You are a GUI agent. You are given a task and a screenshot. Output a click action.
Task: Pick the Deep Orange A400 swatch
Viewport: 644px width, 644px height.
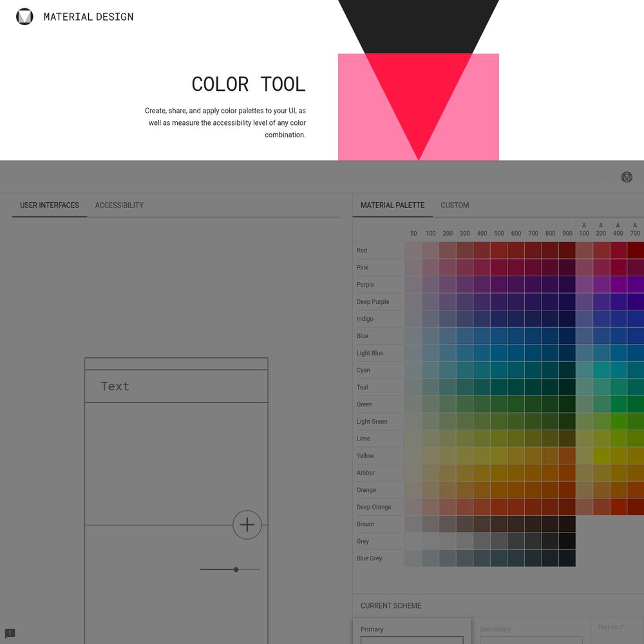[x=618, y=507]
